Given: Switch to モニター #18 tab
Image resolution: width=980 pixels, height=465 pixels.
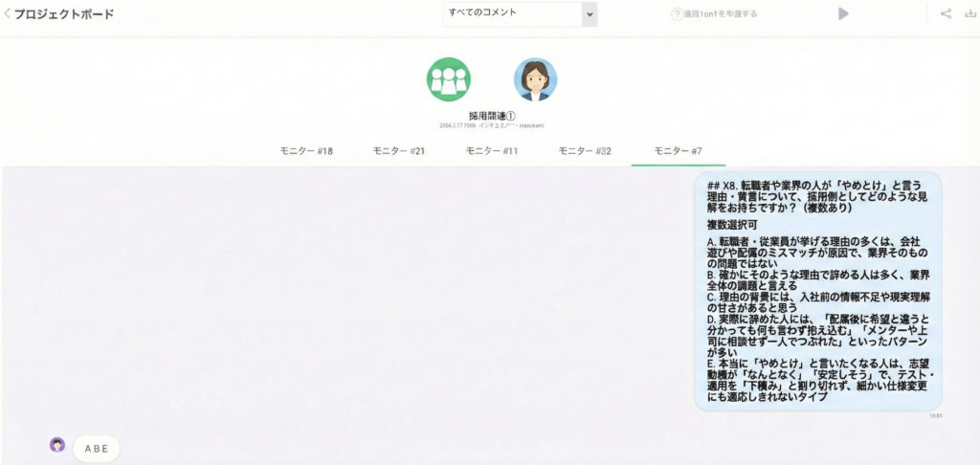Looking at the screenshot, I should tap(306, 151).
